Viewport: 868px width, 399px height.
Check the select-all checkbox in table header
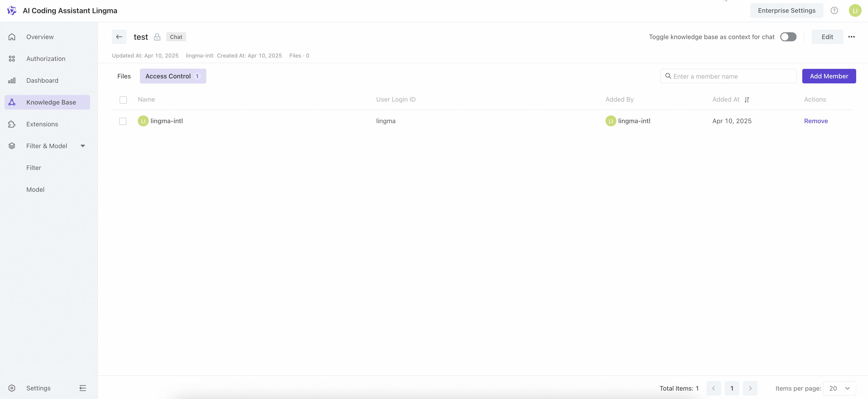(123, 100)
